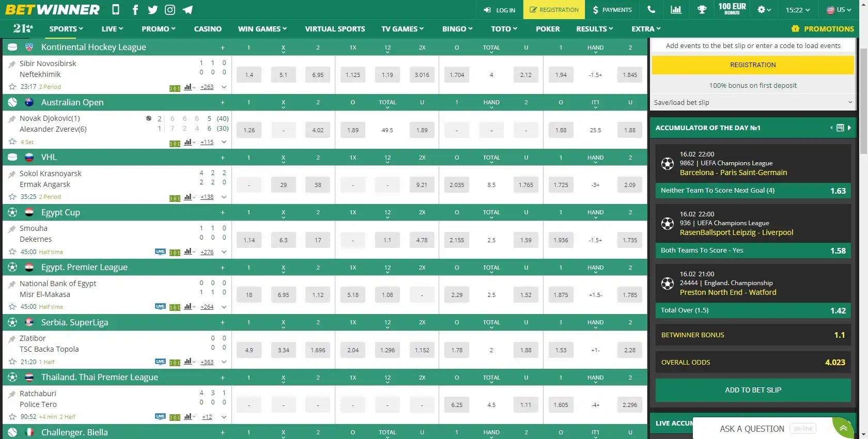Favorite the Ratchaburi vs Police Tero match
Screen dimensions: 868x439
click(x=13, y=417)
